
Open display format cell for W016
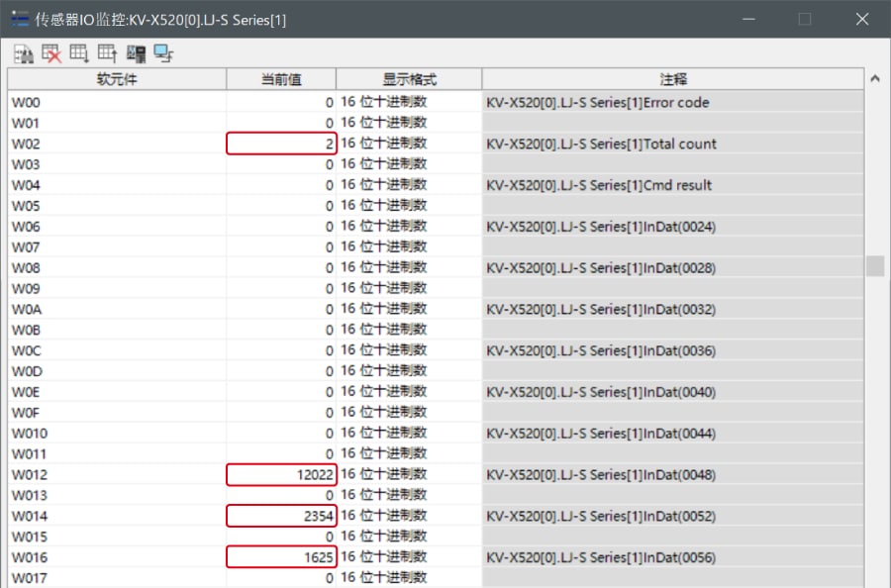click(x=409, y=557)
